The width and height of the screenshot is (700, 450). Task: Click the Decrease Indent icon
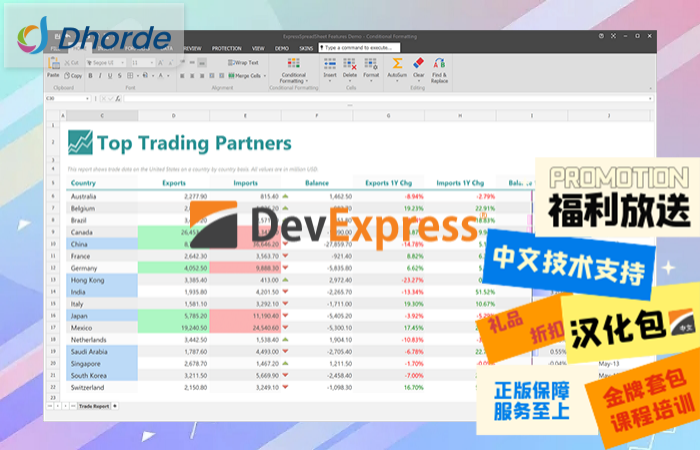tap(212, 76)
